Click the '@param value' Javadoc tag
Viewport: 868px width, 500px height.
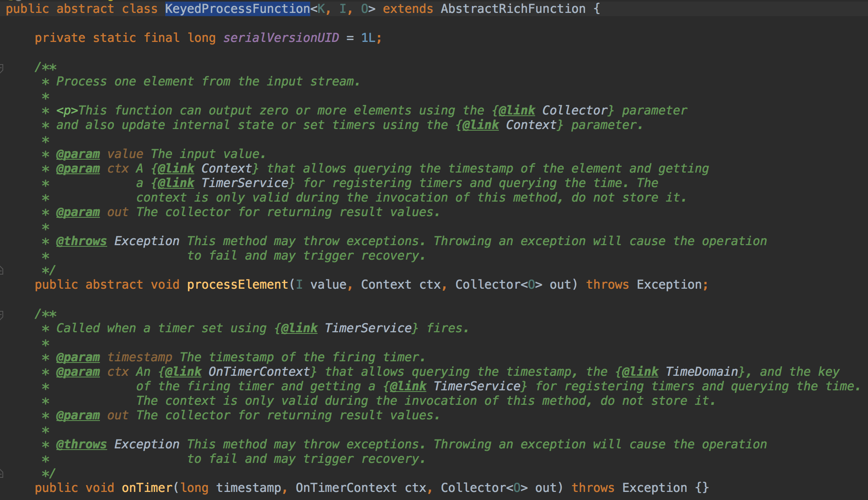(78, 154)
